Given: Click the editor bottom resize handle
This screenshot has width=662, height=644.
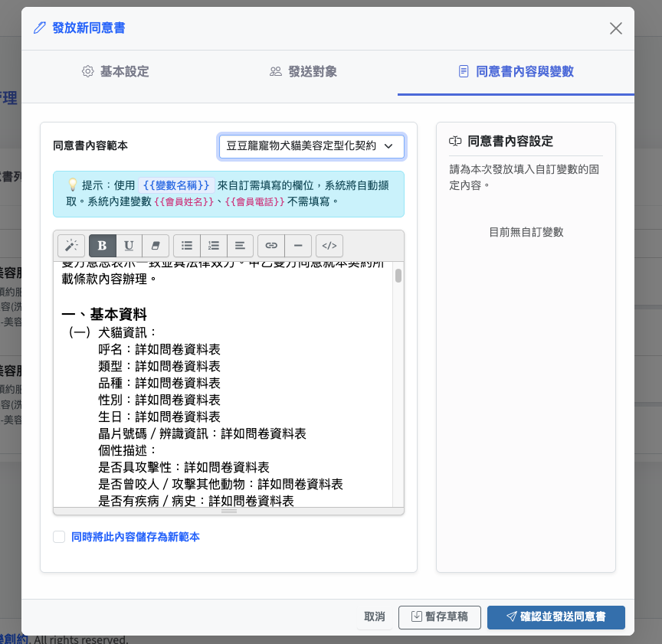Looking at the screenshot, I should tap(229, 511).
